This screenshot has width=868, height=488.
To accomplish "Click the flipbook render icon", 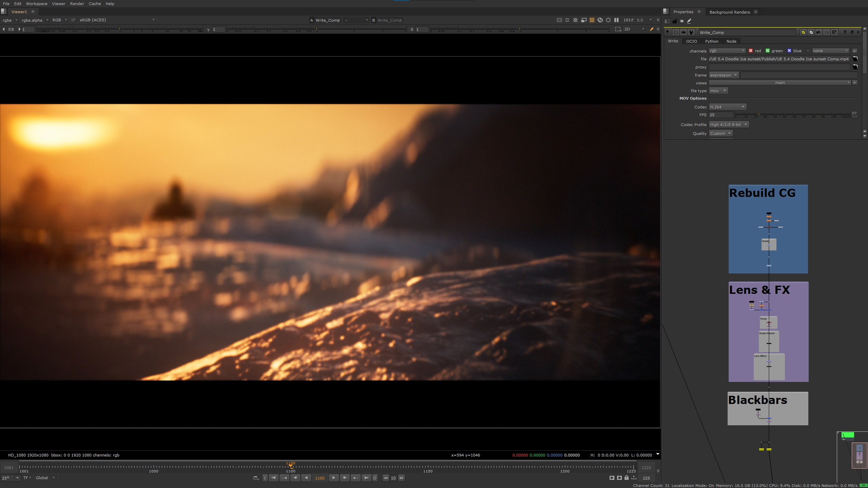I will (x=612, y=478).
